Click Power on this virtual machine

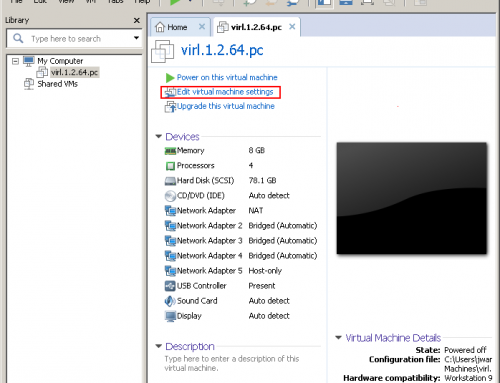227,77
